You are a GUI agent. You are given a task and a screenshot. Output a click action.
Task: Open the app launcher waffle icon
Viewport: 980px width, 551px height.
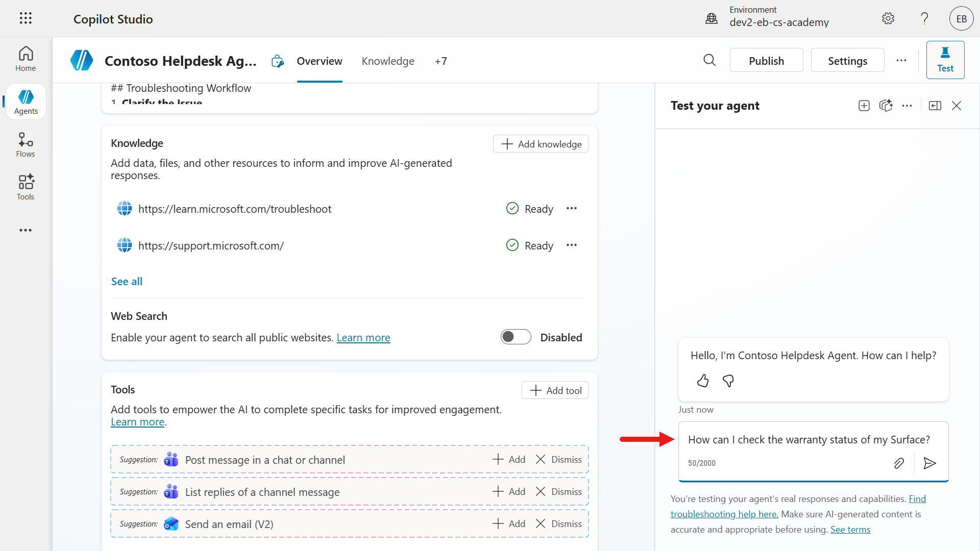(26, 19)
